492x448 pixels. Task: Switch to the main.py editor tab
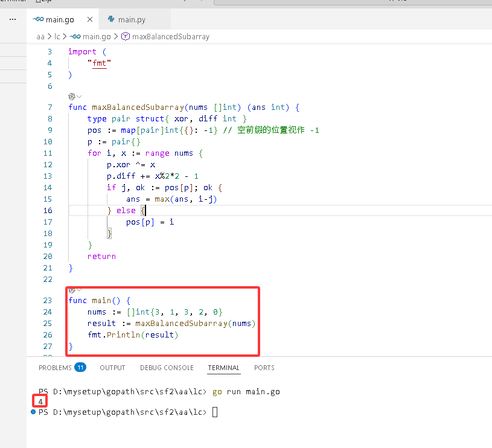pos(135,19)
